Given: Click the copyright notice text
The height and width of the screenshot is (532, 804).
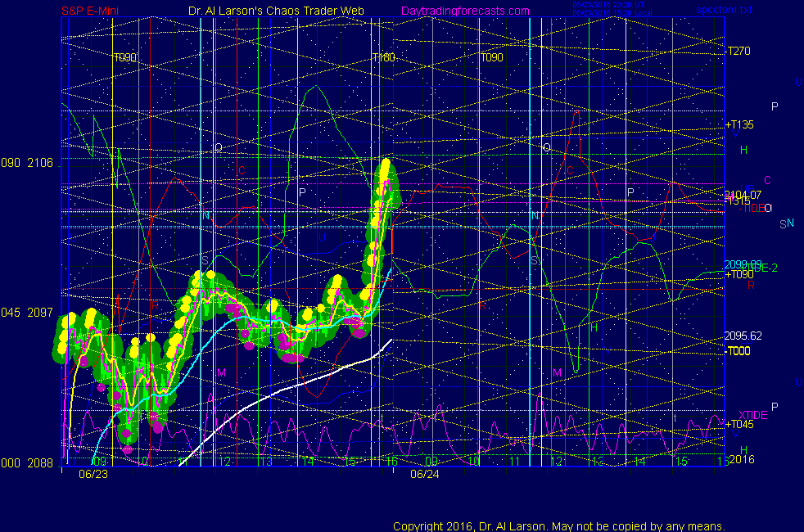Looking at the screenshot, I should pyautogui.click(x=559, y=526).
